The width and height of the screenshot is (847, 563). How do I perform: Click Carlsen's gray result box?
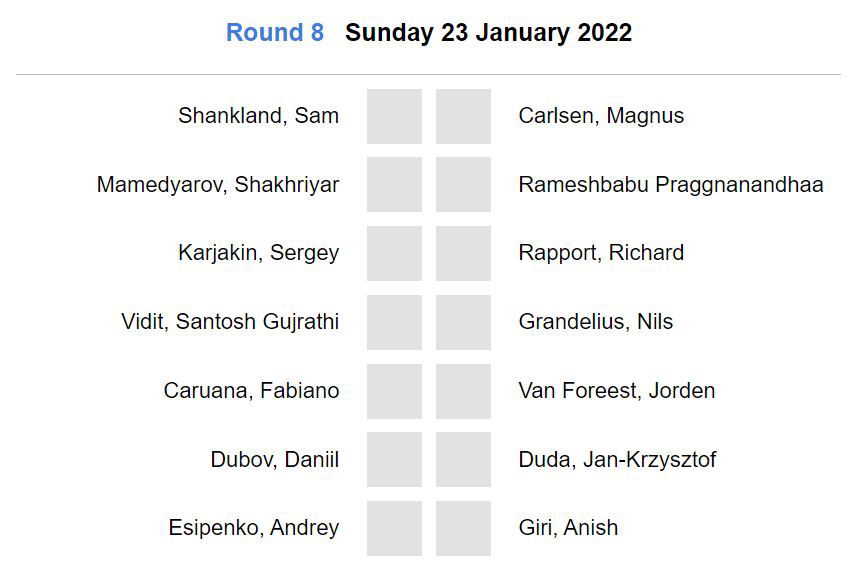[x=463, y=116]
